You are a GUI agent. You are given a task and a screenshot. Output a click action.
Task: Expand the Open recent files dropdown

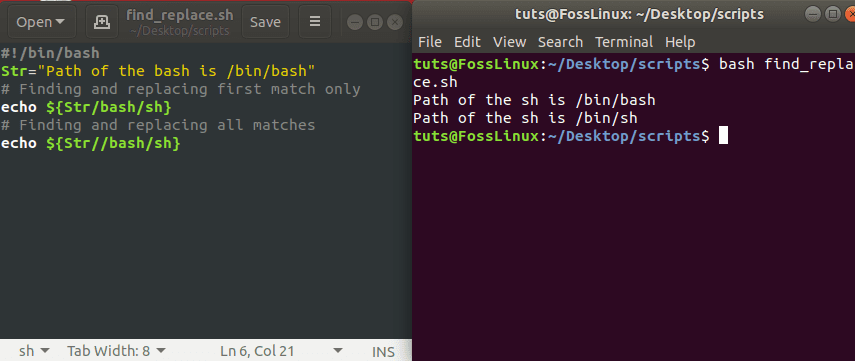coord(40,22)
